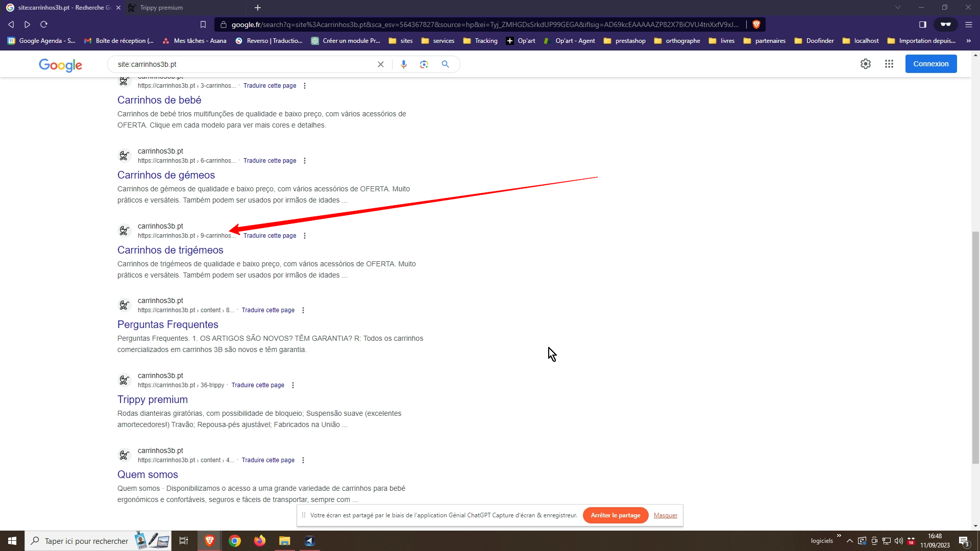Image resolution: width=980 pixels, height=551 pixels.
Task: Click the voice search microphone icon
Action: 403,64
